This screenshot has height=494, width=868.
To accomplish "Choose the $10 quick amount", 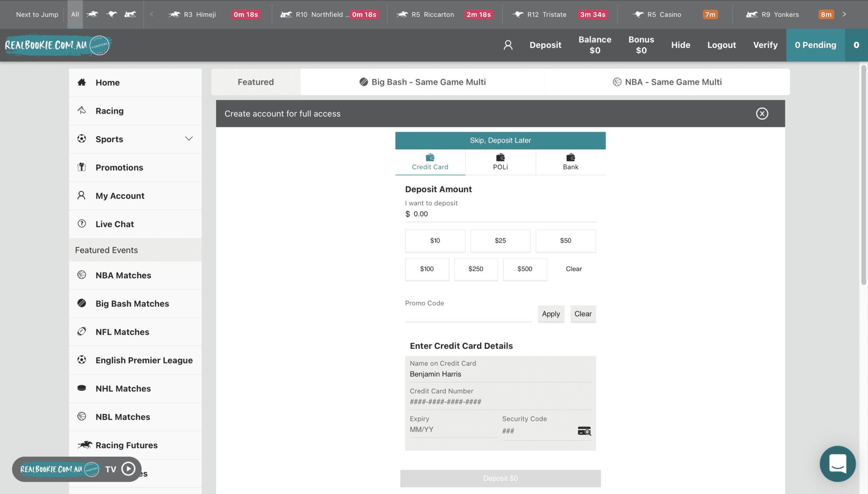I will point(435,241).
